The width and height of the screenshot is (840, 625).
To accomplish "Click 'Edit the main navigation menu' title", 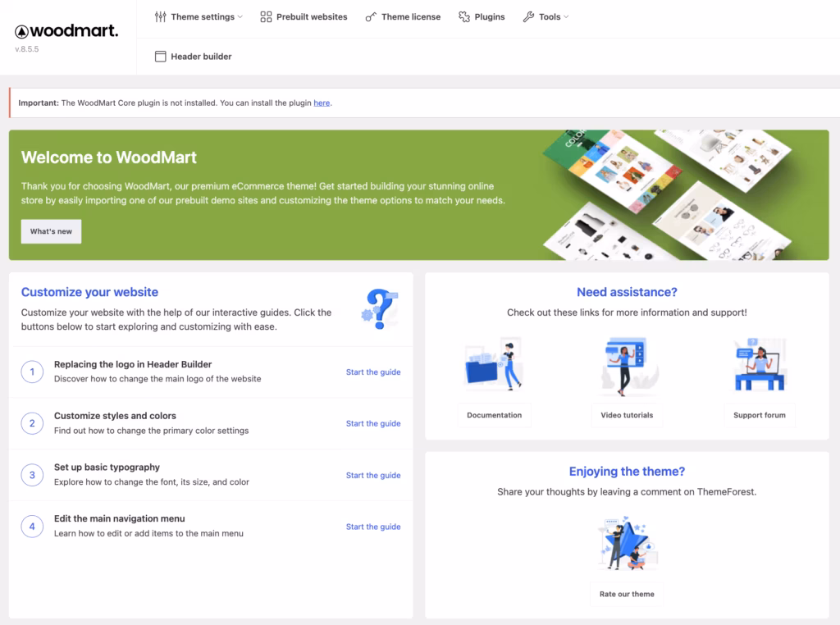I will [119, 518].
